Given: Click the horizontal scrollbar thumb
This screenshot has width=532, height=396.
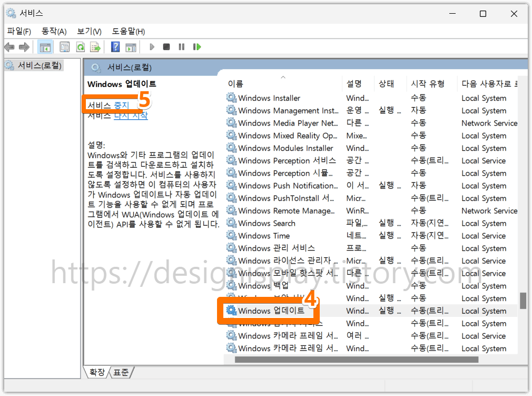Looking at the screenshot, I should coord(357,359).
